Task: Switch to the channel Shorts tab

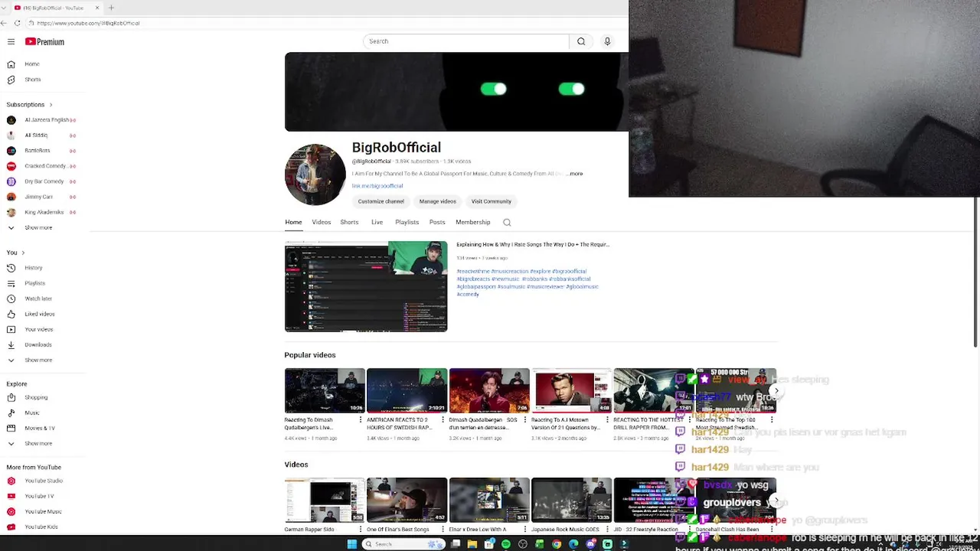Action: click(349, 222)
